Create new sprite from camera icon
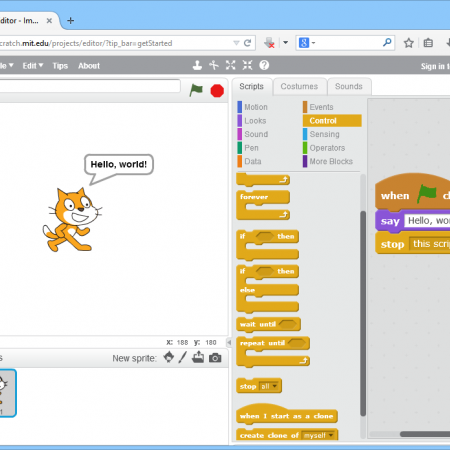This screenshot has height=450, width=450. coord(215,358)
